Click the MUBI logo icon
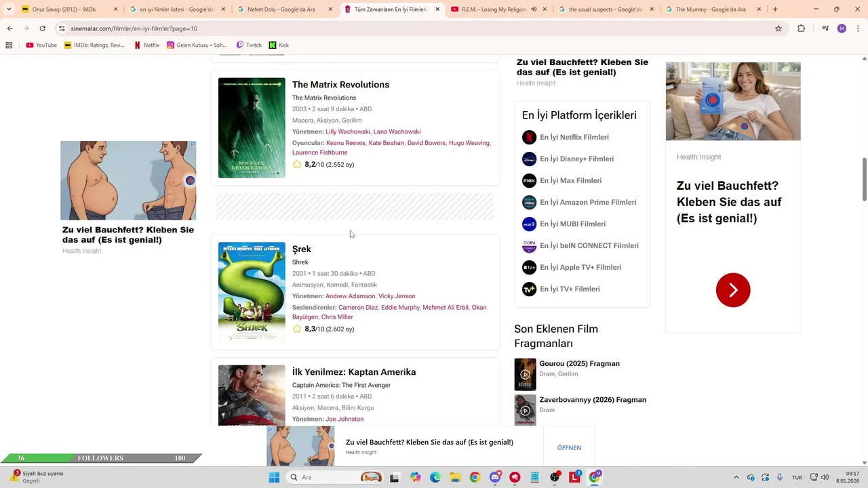 tap(529, 224)
